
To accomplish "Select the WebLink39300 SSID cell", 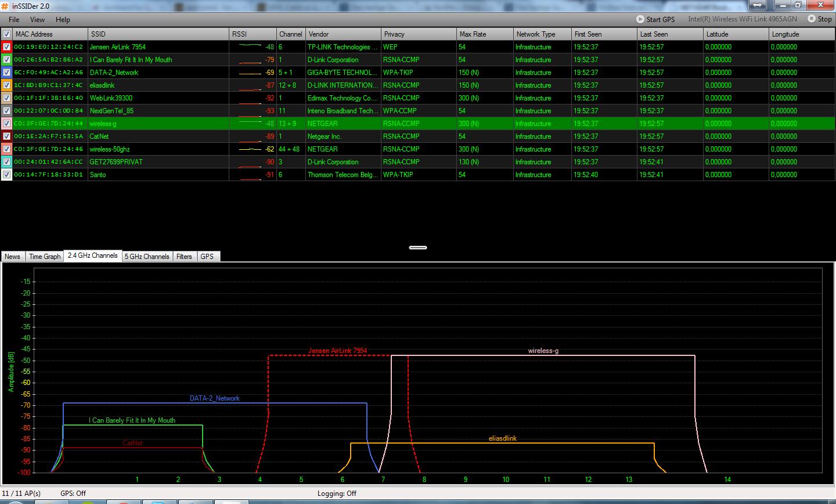I will [158, 98].
